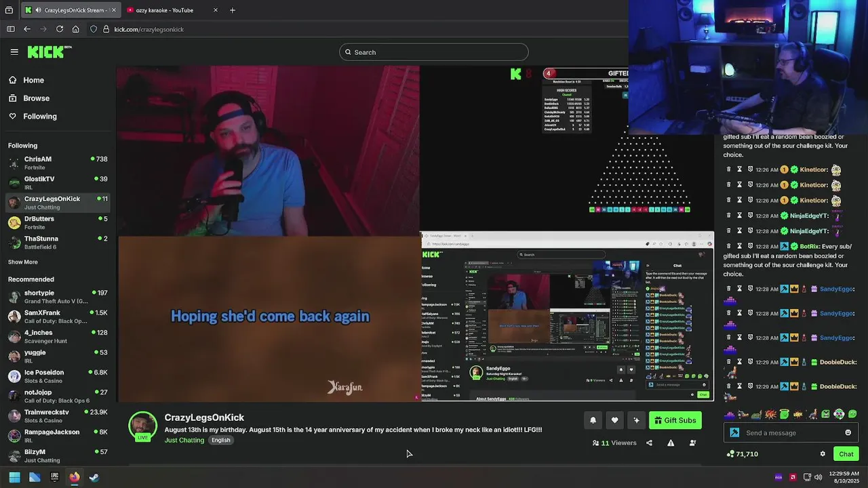The width and height of the screenshot is (868, 488).
Task: Insert the last green face quick emote
Action: click(x=852, y=414)
